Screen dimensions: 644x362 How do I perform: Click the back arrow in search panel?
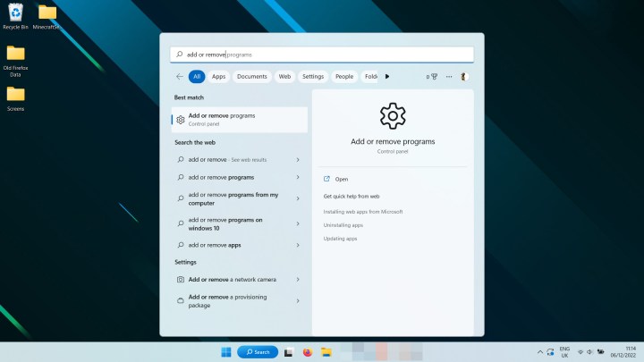click(180, 77)
